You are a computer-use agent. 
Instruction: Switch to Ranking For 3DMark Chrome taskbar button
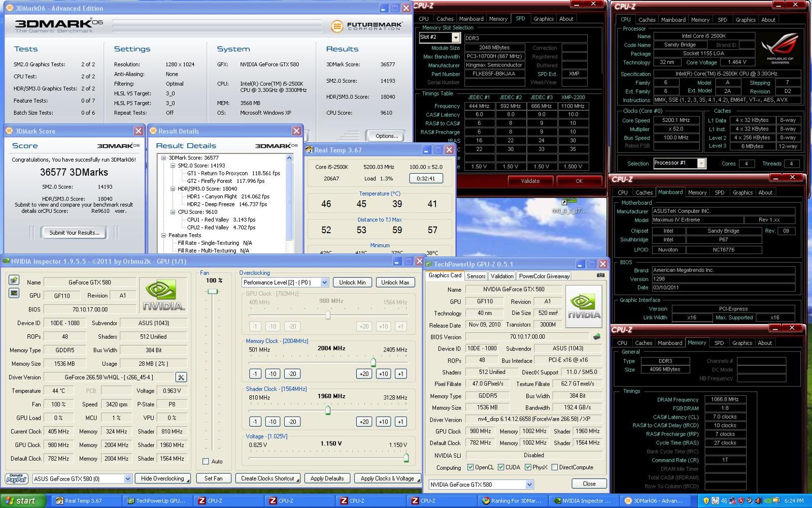tap(513, 501)
